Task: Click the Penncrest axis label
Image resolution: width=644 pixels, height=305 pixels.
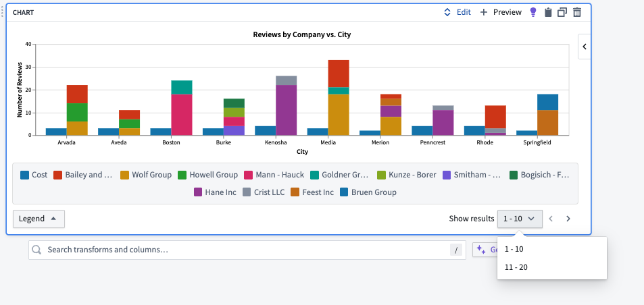Action: tap(432, 142)
